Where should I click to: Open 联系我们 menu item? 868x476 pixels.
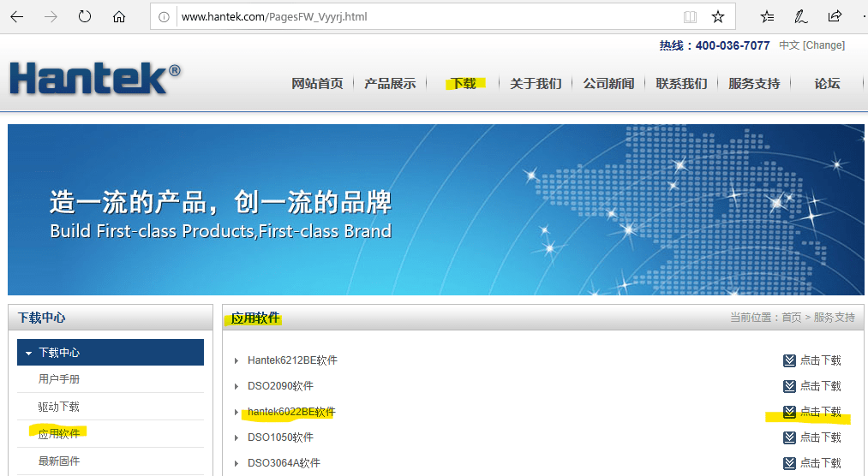681,84
